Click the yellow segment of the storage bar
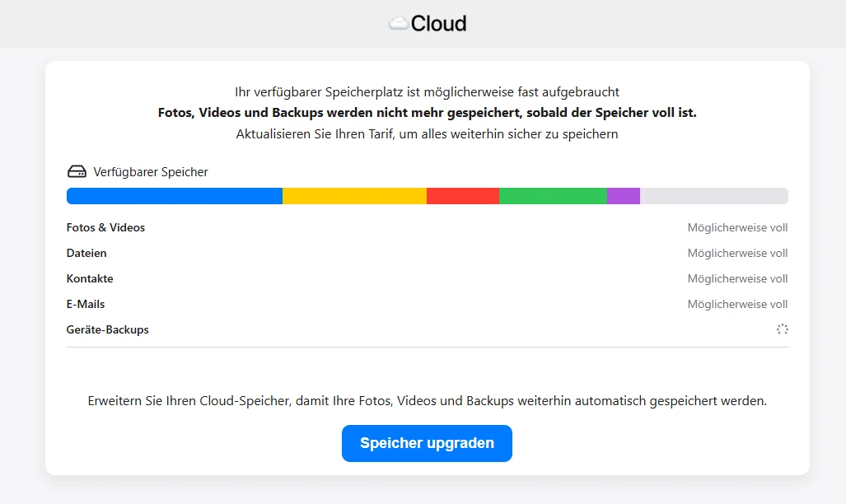 (x=354, y=195)
